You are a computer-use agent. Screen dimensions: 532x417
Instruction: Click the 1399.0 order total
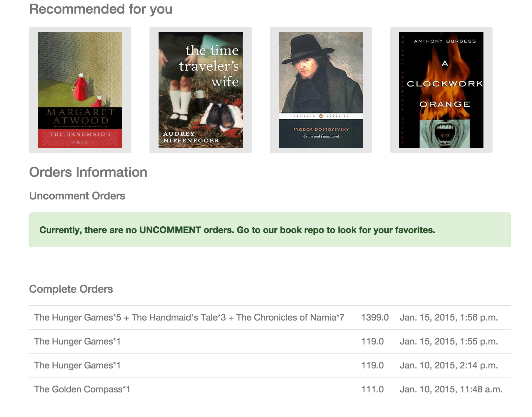tap(375, 317)
